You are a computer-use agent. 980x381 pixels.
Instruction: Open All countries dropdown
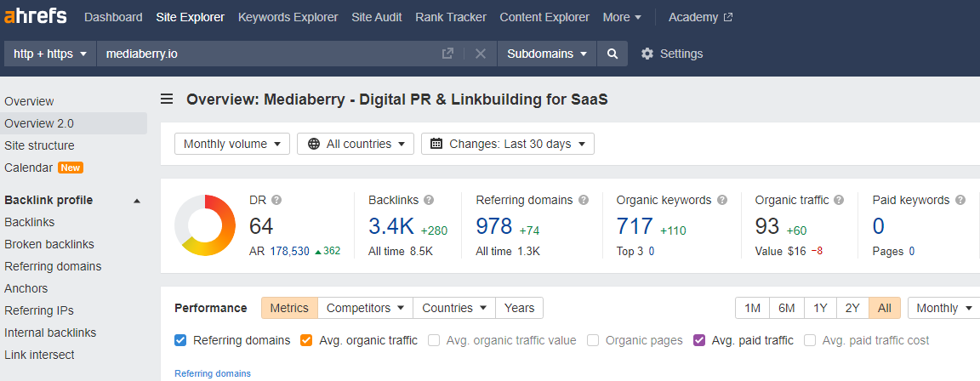[355, 144]
